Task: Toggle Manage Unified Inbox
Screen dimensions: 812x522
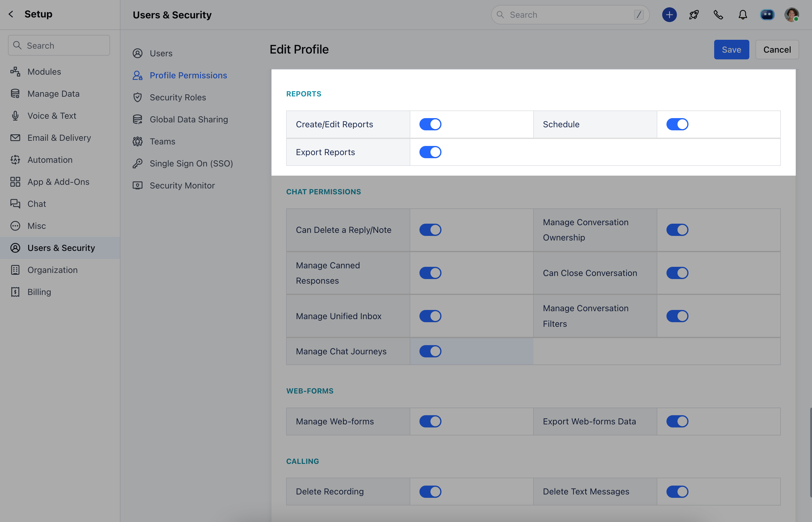Action: 430,316
